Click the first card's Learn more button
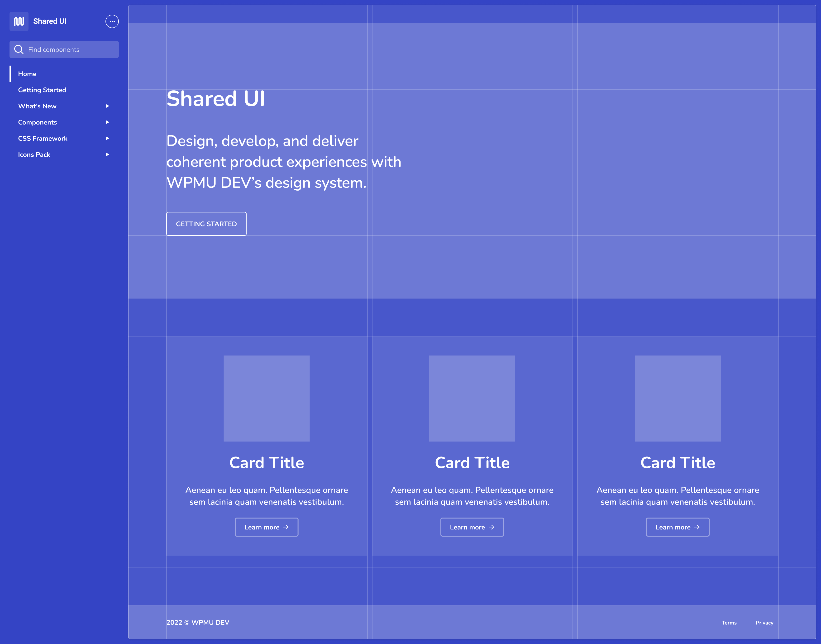Image resolution: width=821 pixels, height=644 pixels. (x=266, y=527)
